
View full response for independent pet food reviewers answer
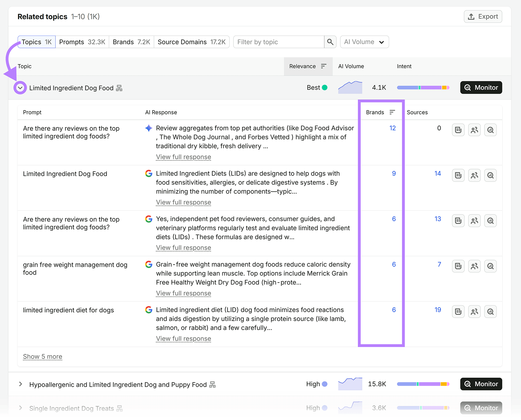point(183,248)
